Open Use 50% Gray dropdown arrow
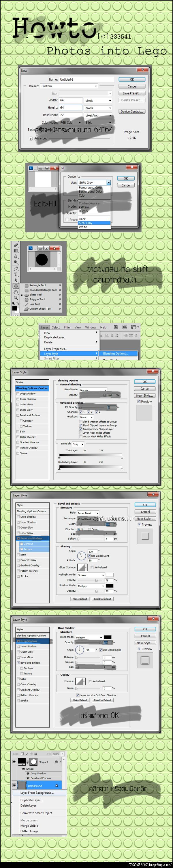Screen dimensions: 173x868 click(108, 183)
